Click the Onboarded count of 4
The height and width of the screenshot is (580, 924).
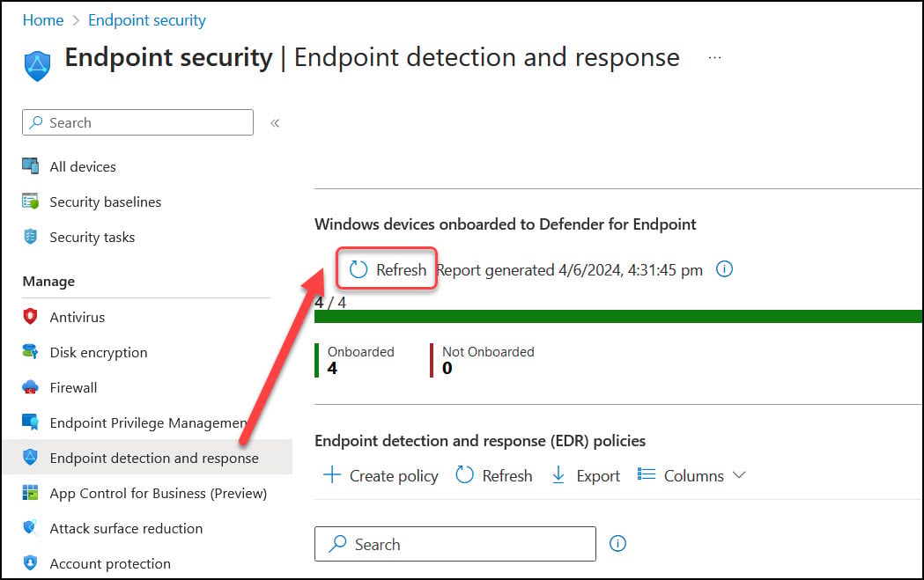(x=332, y=368)
